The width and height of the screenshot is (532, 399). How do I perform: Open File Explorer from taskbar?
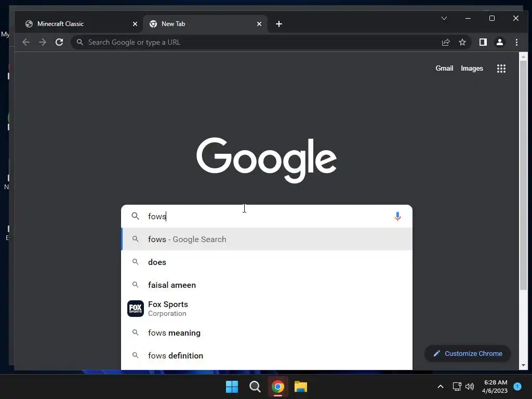pos(301,387)
